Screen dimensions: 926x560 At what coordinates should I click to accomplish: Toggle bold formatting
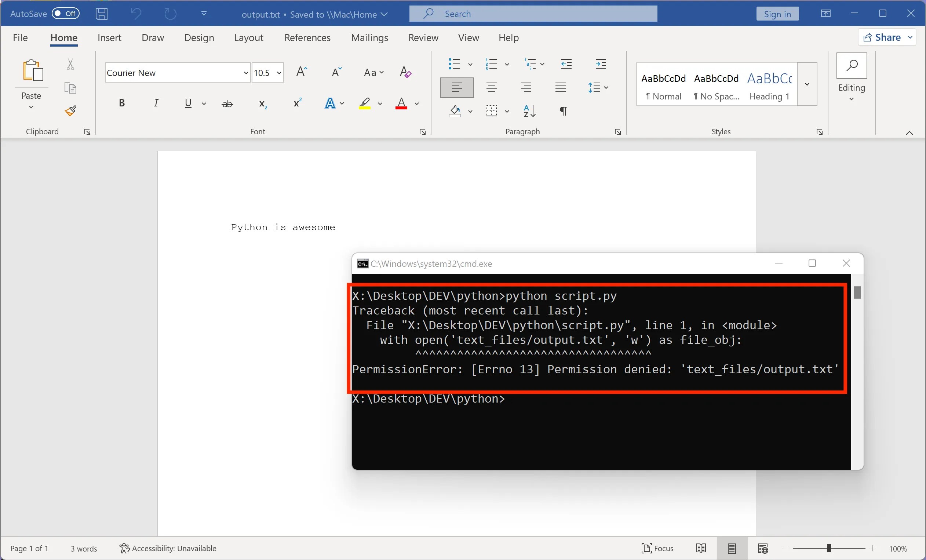pos(121,103)
